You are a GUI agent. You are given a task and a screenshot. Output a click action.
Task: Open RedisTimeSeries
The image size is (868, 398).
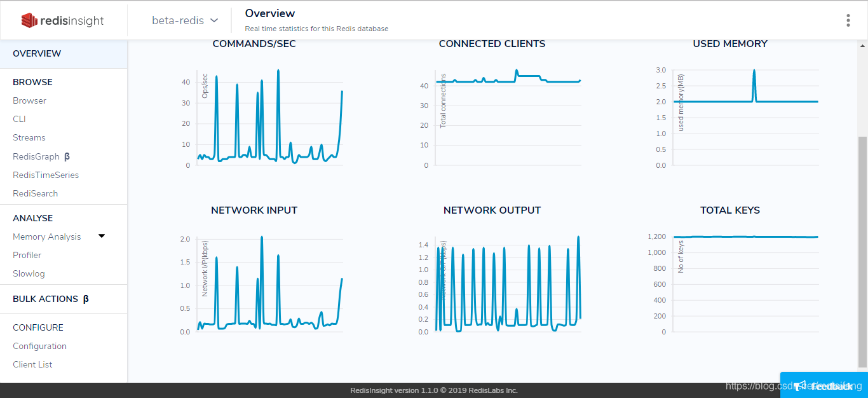point(46,175)
